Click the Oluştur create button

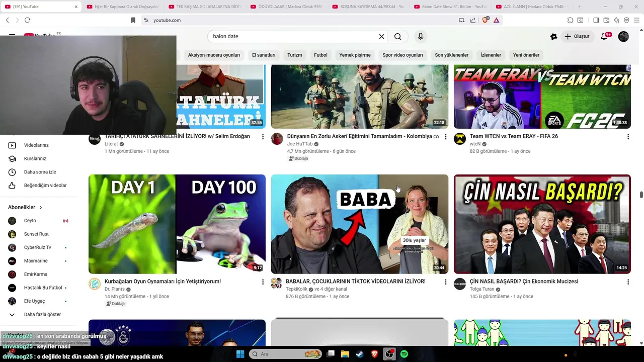[577, 36]
